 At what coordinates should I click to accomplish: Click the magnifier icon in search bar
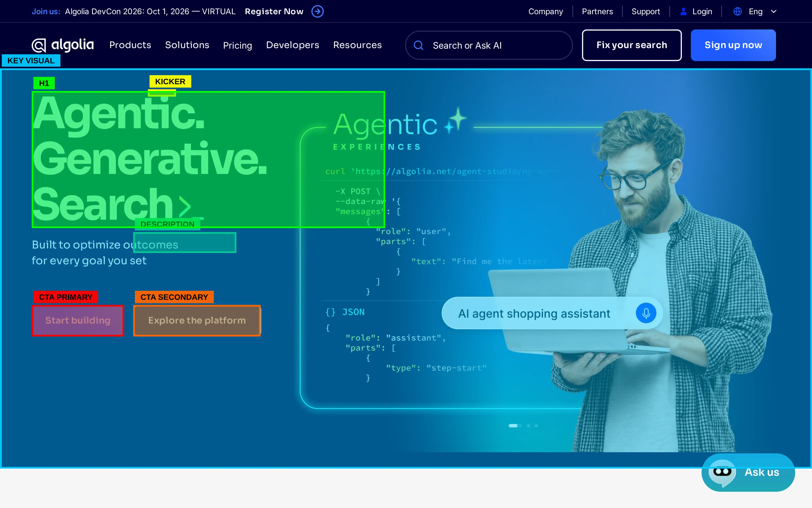(x=418, y=45)
